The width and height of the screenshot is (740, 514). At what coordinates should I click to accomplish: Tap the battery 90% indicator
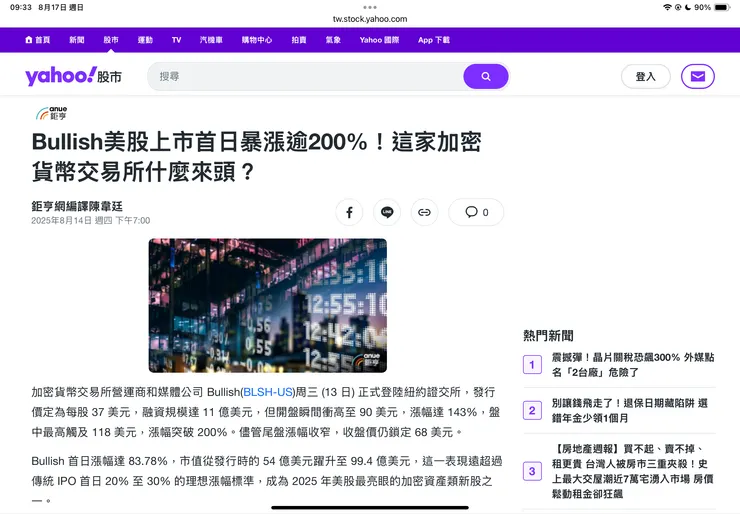[712, 7]
